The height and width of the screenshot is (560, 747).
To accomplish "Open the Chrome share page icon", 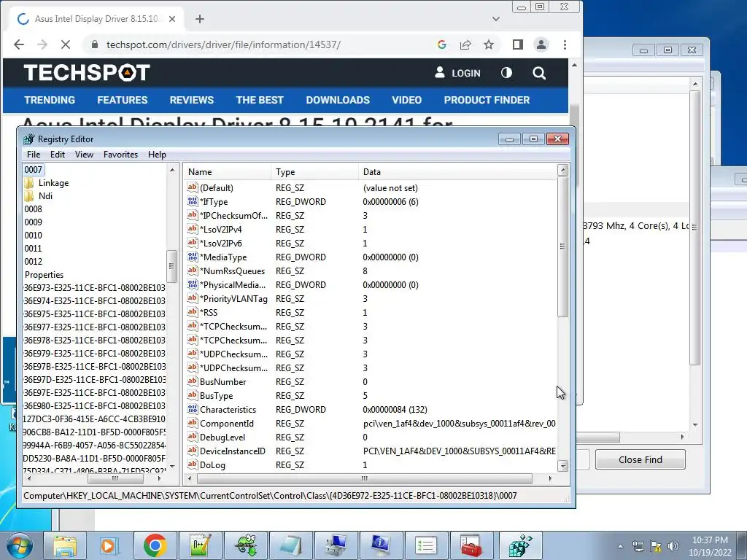I will coord(465,44).
